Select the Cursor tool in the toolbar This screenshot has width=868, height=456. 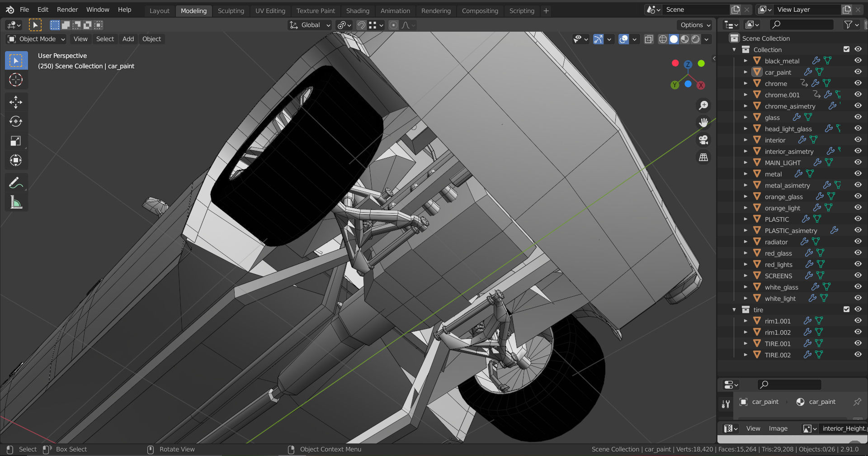pyautogui.click(x=16, y=80)
